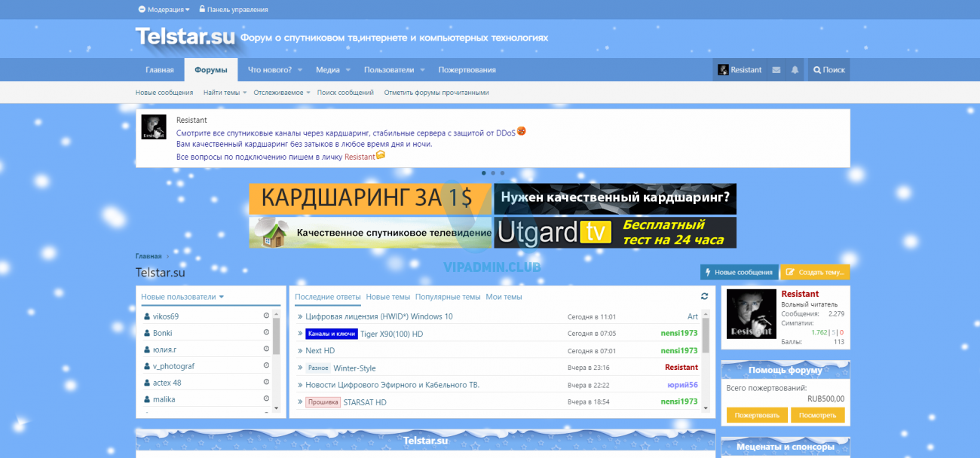Click Отметить форумы прочитанными link
This screenshot has height=458, width=980.
pyautogui.click(x=436, y=93)
